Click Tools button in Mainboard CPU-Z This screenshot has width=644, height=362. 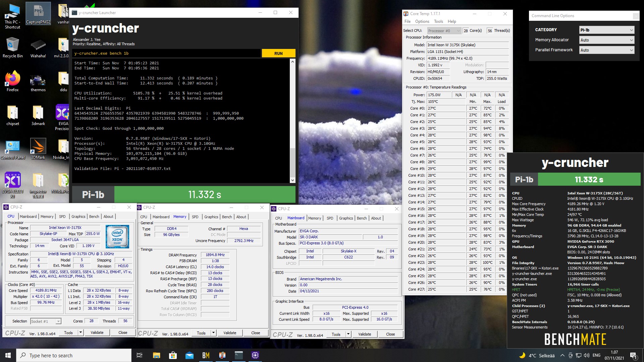pos(336,334)
